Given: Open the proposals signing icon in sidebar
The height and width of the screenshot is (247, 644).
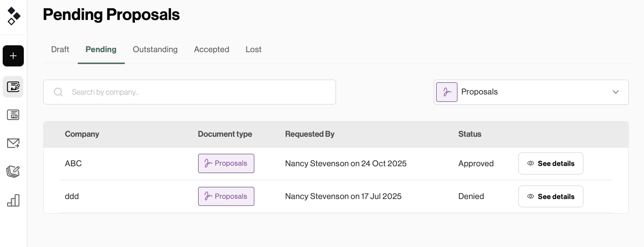Looking at the screenshot, I should point(13,87).
